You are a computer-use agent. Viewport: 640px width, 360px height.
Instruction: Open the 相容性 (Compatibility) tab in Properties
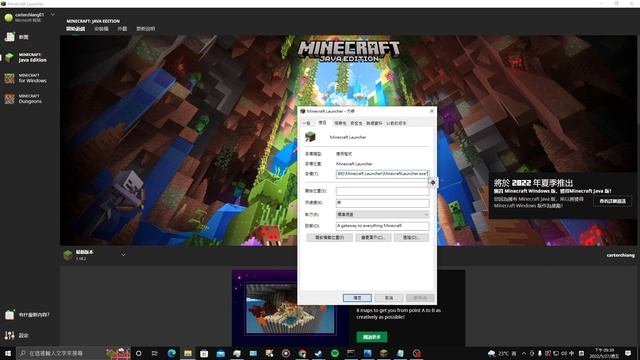pos(340,123)
